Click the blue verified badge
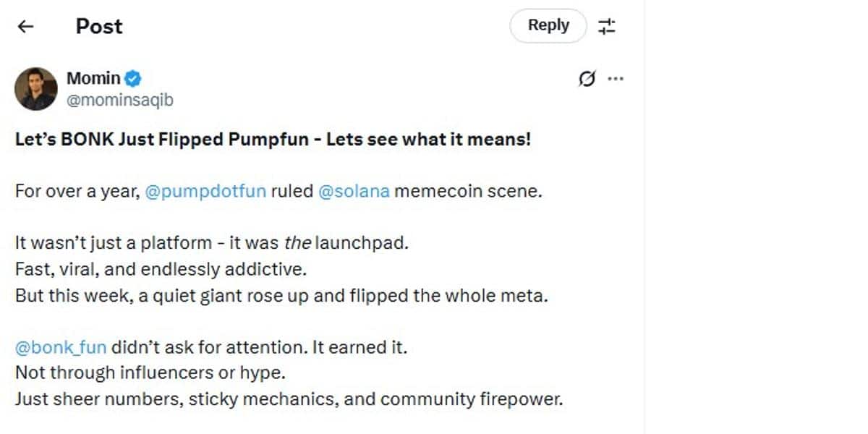868x434 pixels. tap(133, 78)
